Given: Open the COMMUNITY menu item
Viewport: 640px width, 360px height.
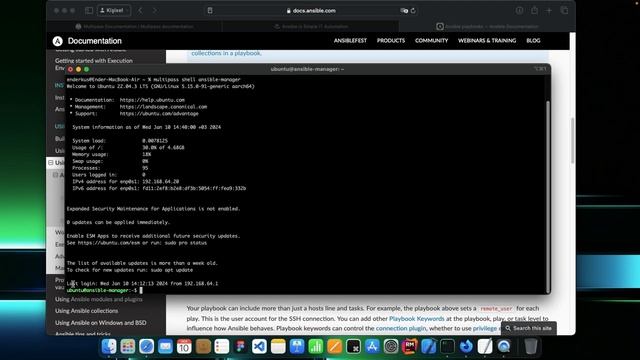Looking at the screenshot, I should click(431, 41).
